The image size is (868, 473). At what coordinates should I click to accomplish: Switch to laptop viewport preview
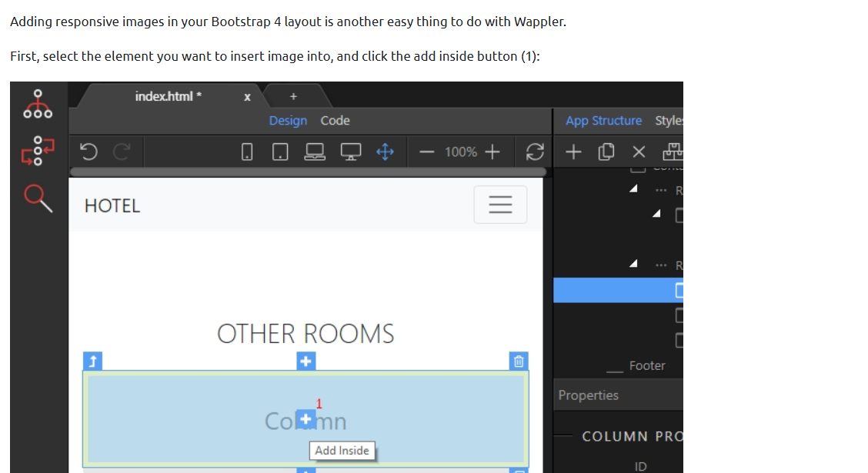(314, 152)
